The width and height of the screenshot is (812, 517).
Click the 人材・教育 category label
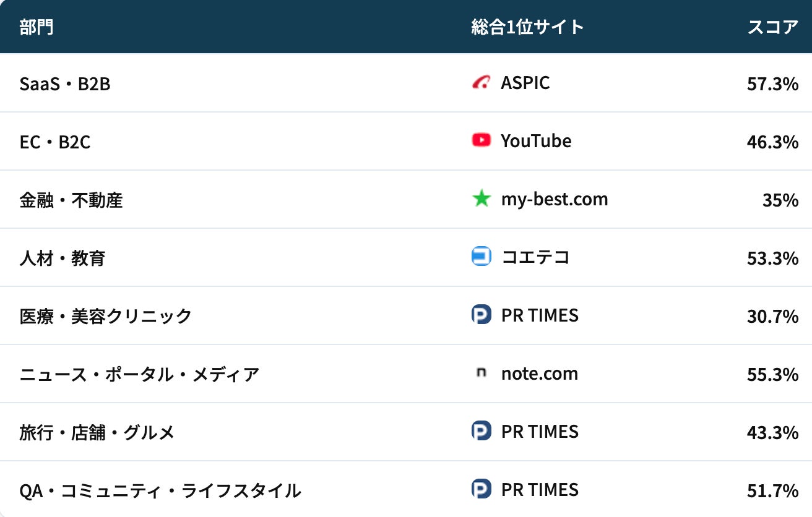pyautogui.click(x=63, y=258)
